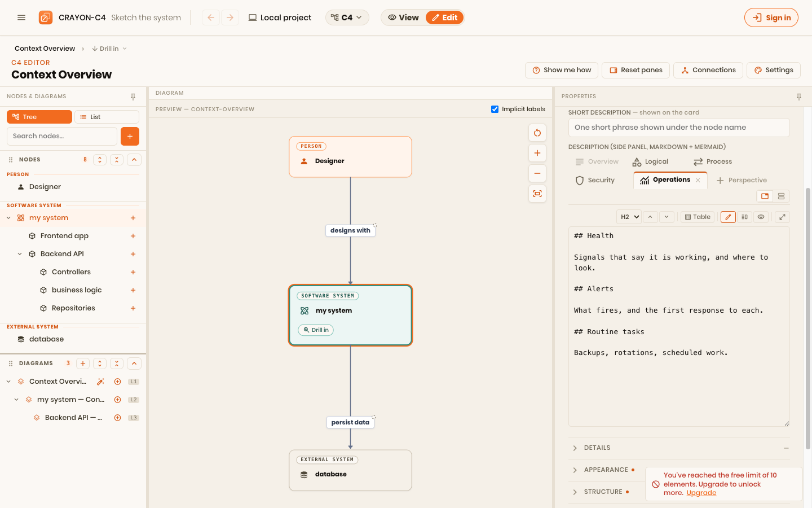Screen dimensions: 812x508
Task: Select the List view toggle
Action: tap(107, 117)
